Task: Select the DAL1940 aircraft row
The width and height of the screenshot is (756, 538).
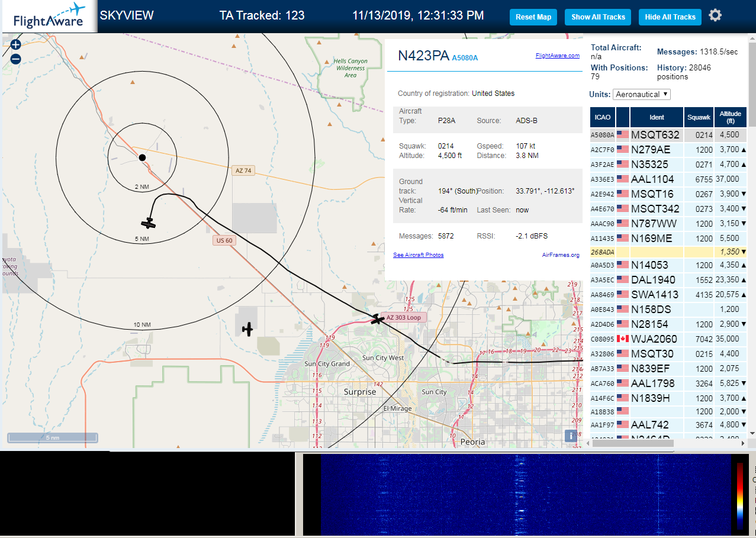Action: (669, 279)
